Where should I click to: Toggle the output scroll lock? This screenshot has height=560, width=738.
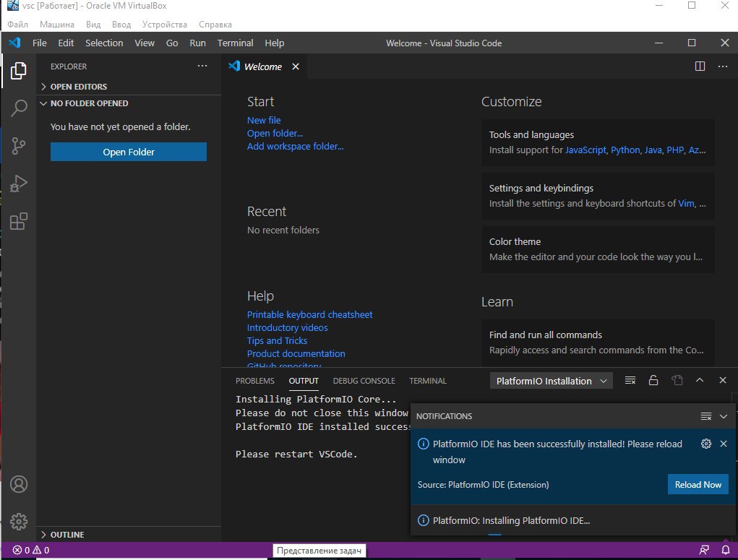(x=653, y=380)
